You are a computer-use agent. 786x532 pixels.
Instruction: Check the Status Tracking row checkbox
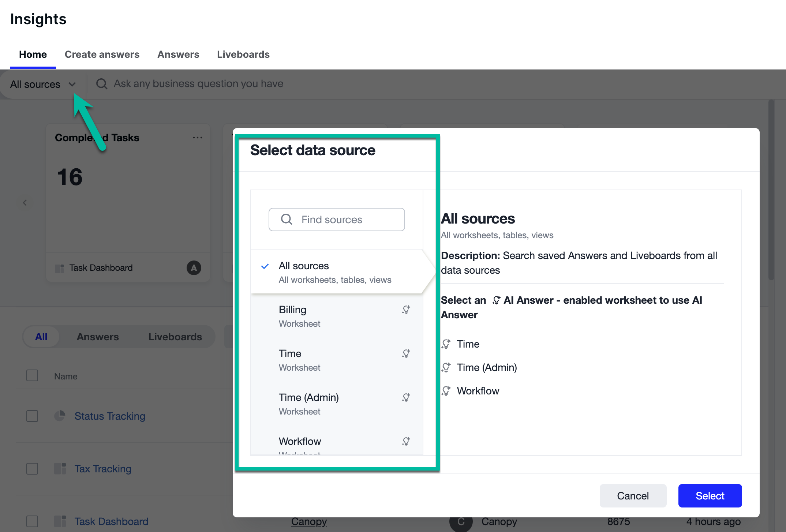tap(32, 416)
